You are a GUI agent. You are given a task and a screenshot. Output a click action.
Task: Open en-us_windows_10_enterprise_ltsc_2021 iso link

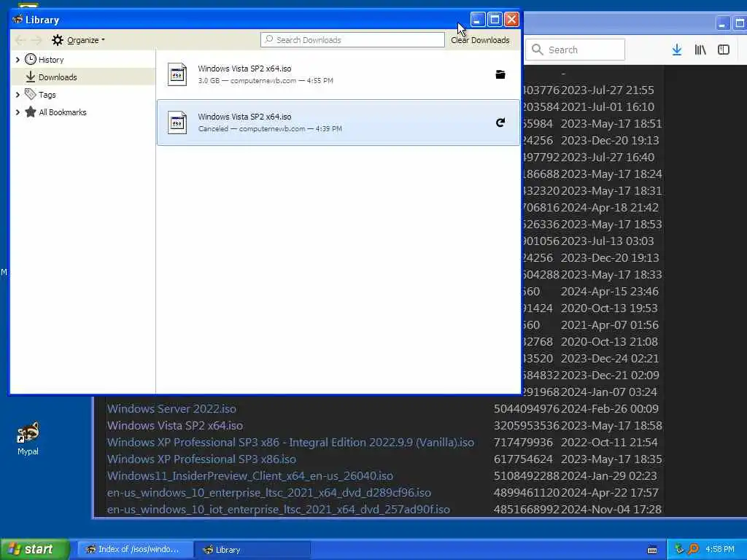pos(269,492)
